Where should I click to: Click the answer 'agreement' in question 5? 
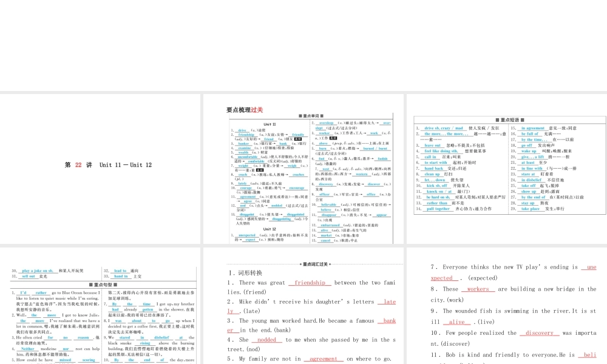tap(324, 359)
